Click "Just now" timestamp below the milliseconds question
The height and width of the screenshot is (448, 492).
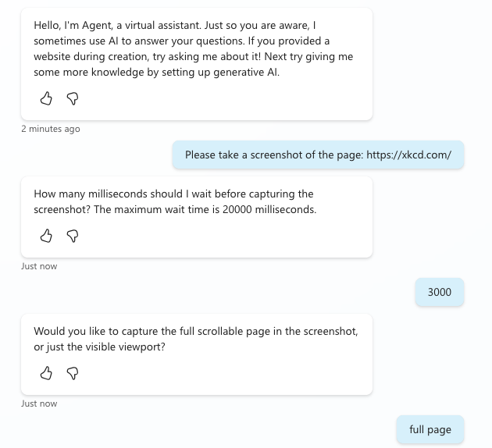tap(39, 266)
